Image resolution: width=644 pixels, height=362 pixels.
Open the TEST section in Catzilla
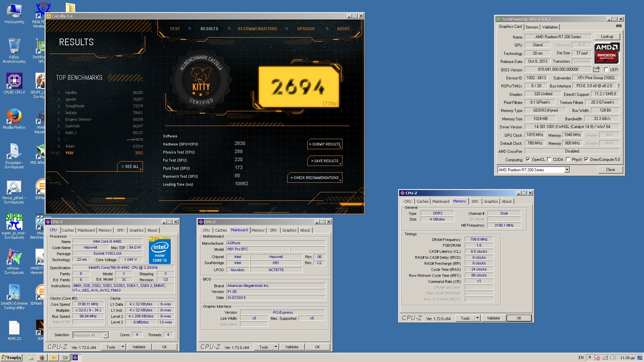pos(175,29)
